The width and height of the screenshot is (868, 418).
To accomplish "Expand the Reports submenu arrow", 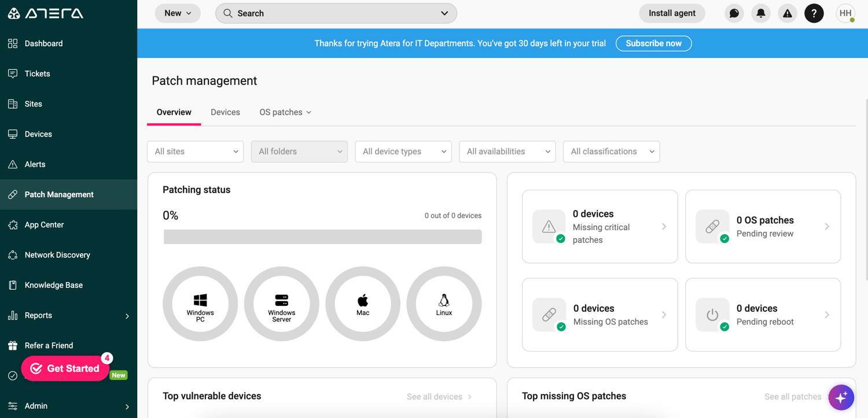I will (x=127, y=316).
